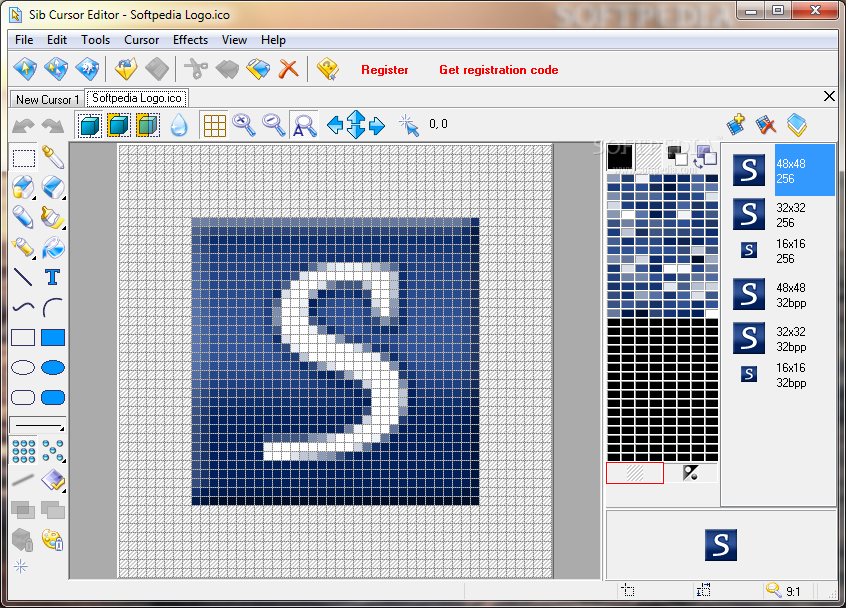Choose the Text tool
This screenshot has height=608, width=846.
point(52,277)
